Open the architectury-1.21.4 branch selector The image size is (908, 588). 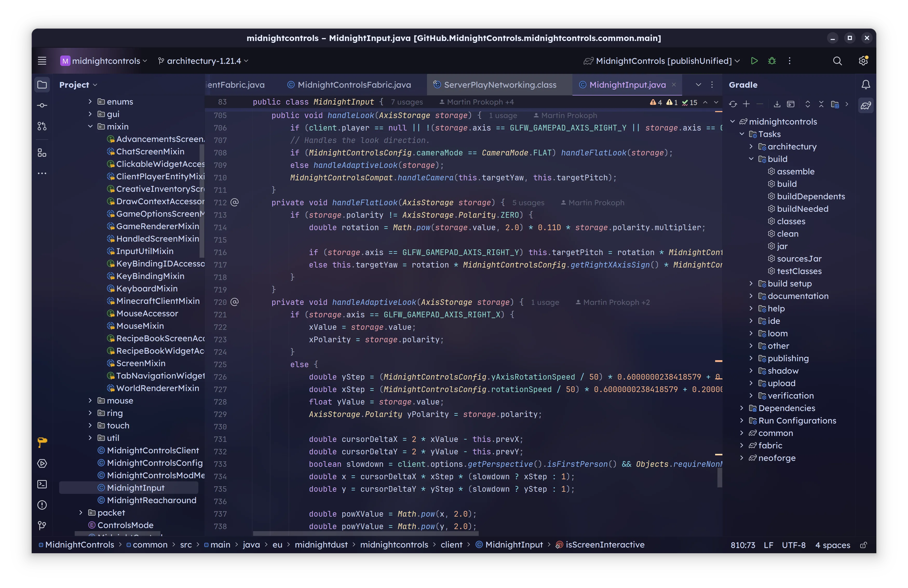203,61
